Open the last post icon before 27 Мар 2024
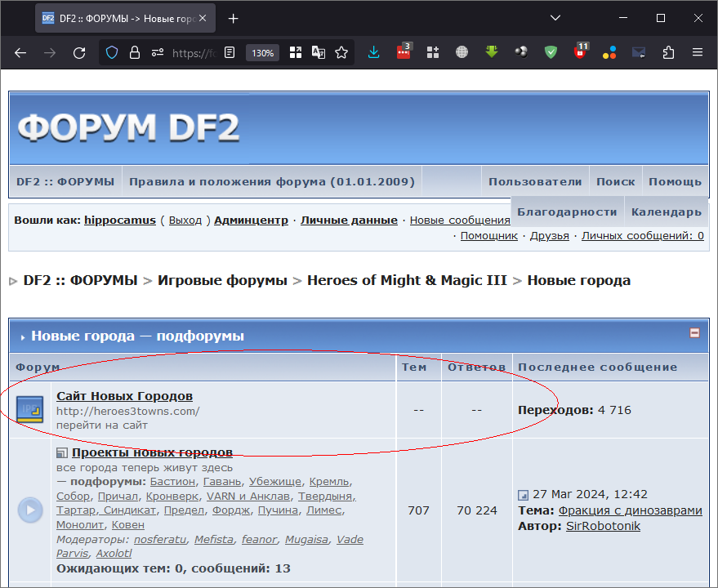Viewport: 718px width, 588px height. pos(523,495)
